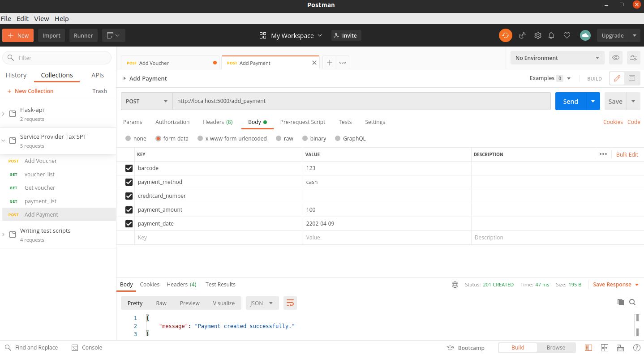Open the POST method dropdown

(x=147, y=101)
